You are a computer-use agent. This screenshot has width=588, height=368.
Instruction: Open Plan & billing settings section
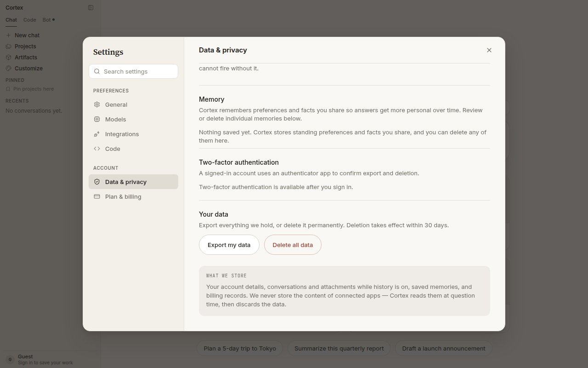tap(133, 196)
